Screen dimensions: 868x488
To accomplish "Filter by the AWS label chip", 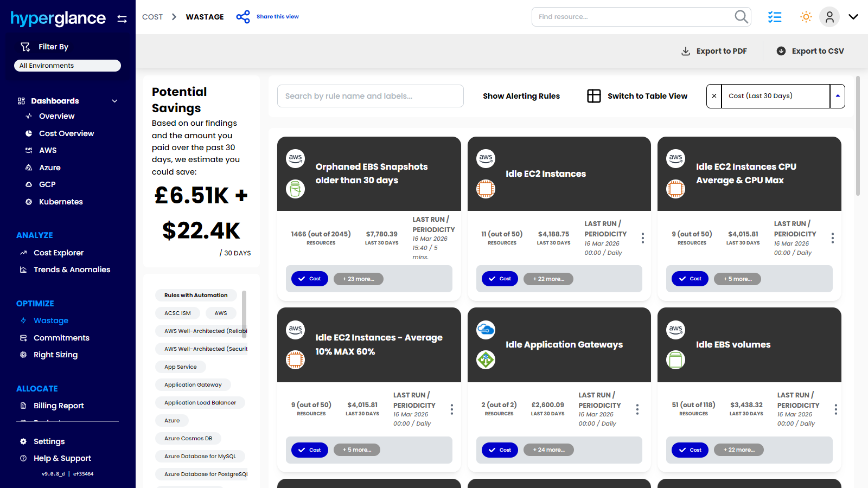I will [221, 313].
